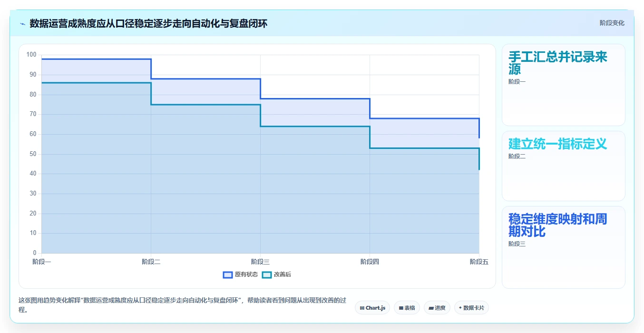644x333 pixels.
Task: Click the 阶段一 caption in first card
Action: point(517,82)
